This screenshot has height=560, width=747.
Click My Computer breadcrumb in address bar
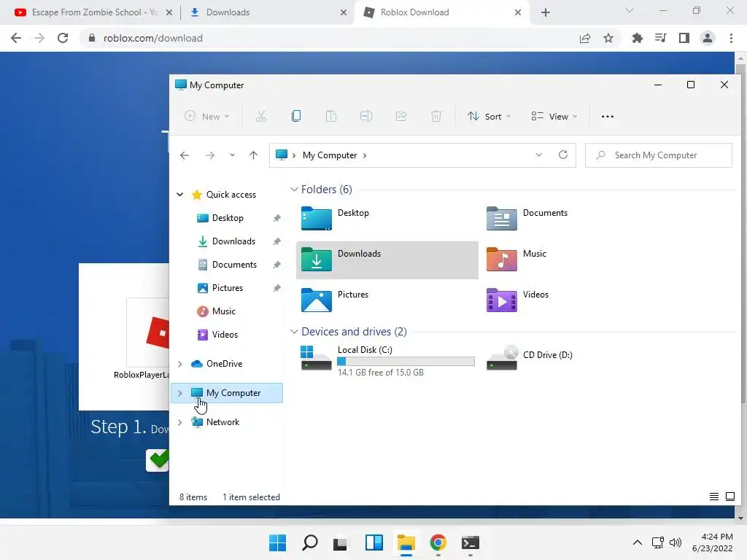pos(329,155)
